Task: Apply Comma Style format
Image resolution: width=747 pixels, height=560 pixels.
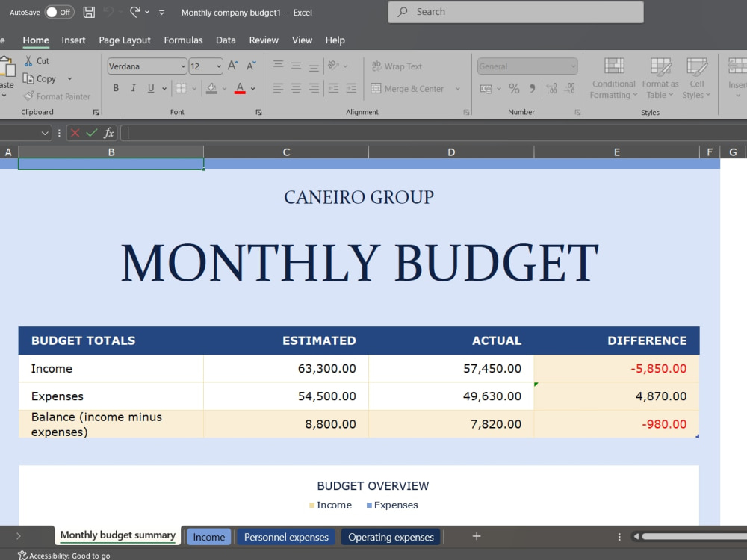Action: click(x=532, y=89)
